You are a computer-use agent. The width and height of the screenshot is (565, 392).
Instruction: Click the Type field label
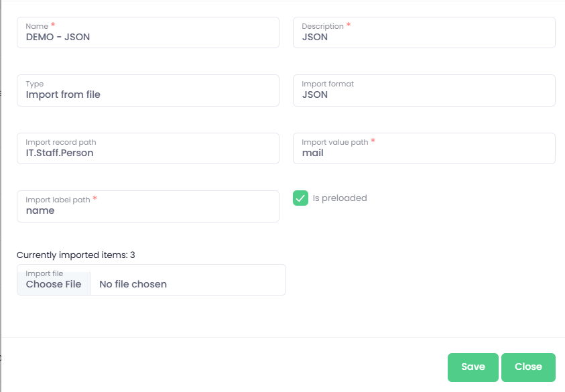(35, 84)
